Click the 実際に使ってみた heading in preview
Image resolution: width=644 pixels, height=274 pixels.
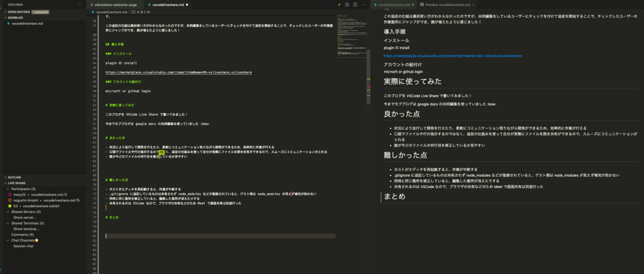(x=413, y=81)
